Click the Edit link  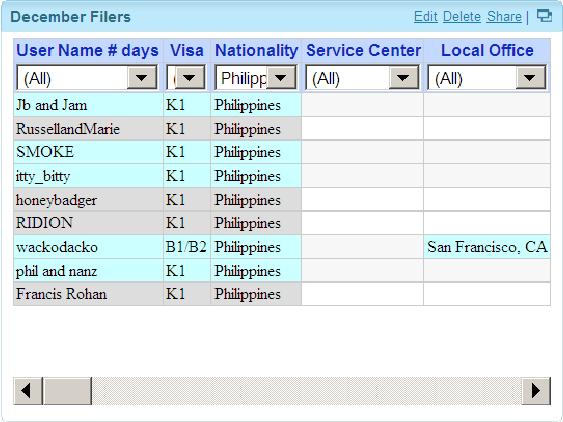click(425, 17)
